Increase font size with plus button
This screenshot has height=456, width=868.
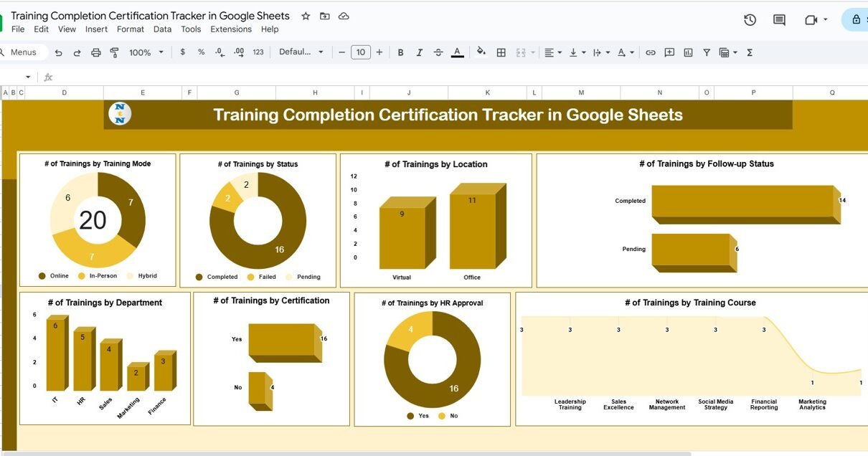379,52
